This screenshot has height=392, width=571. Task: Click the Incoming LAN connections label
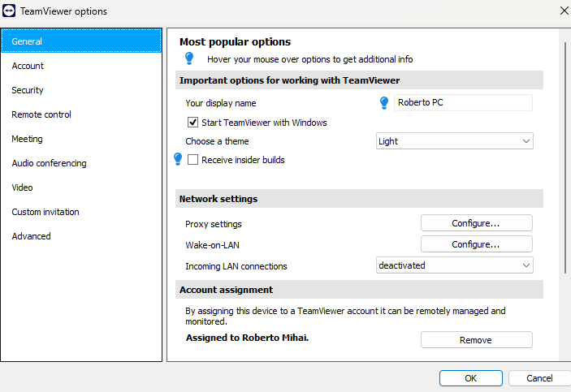coord(236,266)
